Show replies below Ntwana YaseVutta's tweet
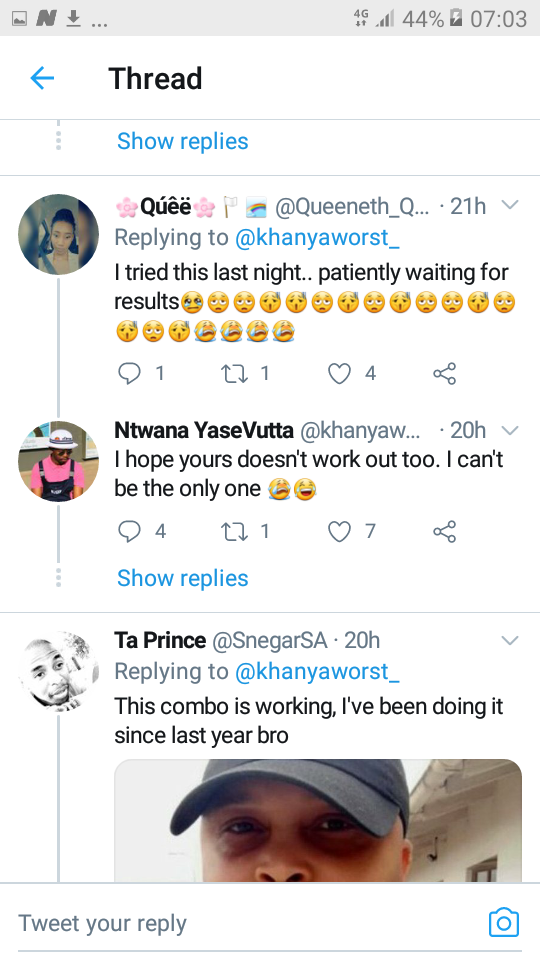 (182, 579)
